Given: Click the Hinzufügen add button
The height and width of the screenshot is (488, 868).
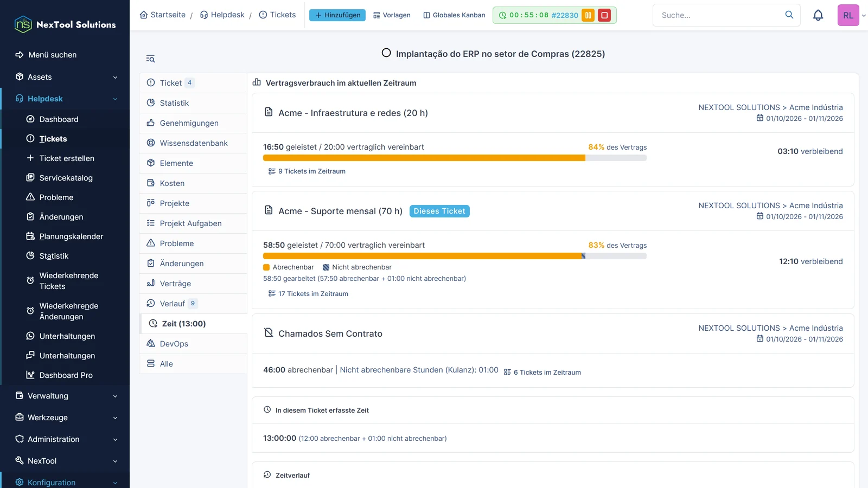Looking at the screenshot, I should point(337,15).
